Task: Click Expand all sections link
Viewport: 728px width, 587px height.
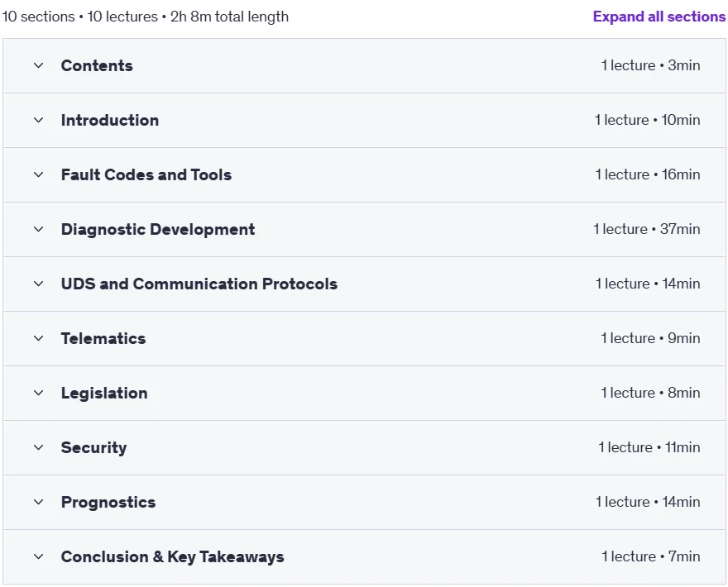Action: click(659, 17)
